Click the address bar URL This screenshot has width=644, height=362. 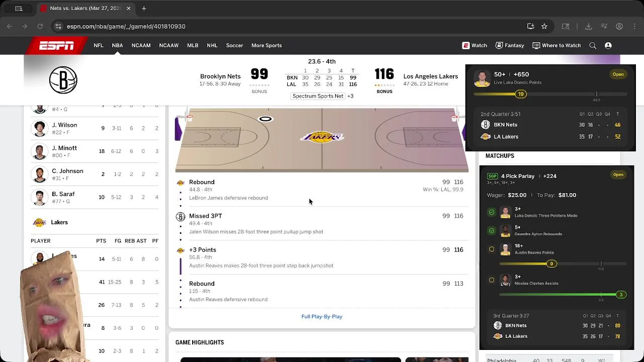tap(126, 26)
